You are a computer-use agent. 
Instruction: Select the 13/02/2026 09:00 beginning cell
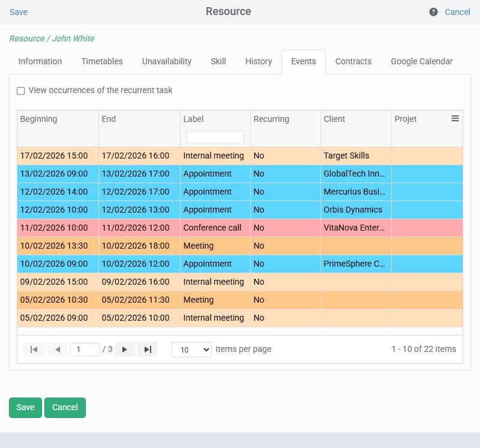click(58, 174)
